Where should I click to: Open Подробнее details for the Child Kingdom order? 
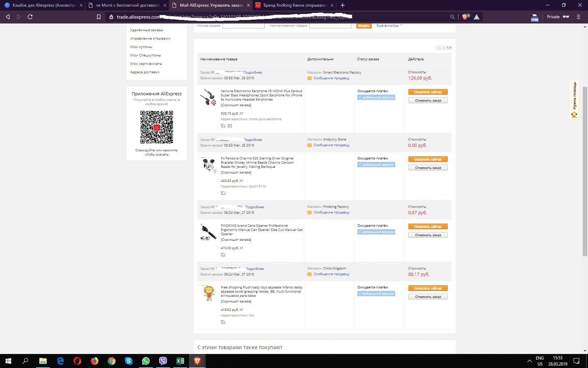click(x=255, y=269)
